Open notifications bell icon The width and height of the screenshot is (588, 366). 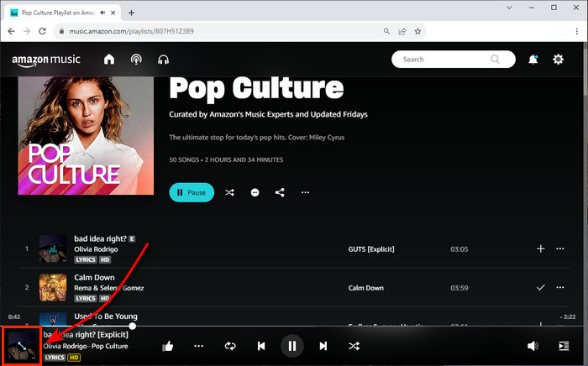533,60
